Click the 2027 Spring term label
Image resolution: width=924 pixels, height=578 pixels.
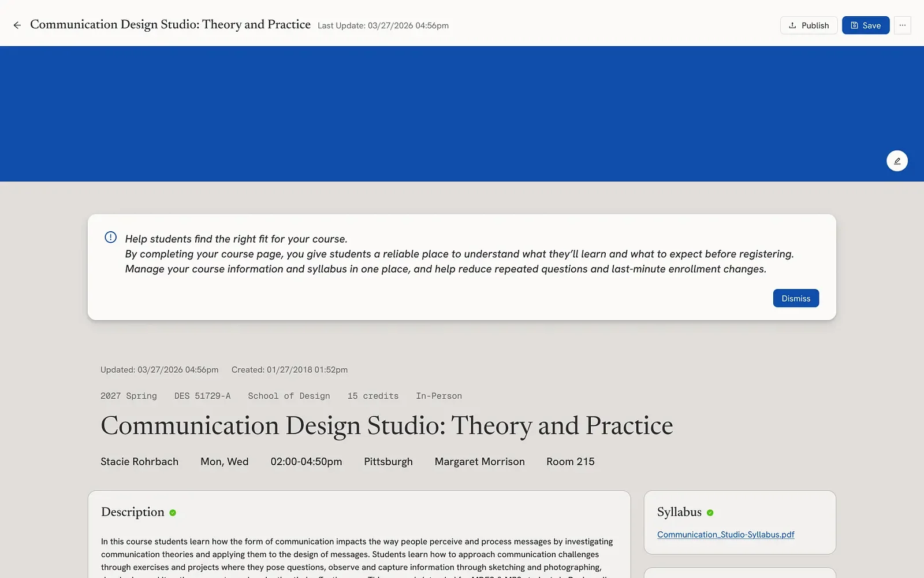tap(129, 396)
